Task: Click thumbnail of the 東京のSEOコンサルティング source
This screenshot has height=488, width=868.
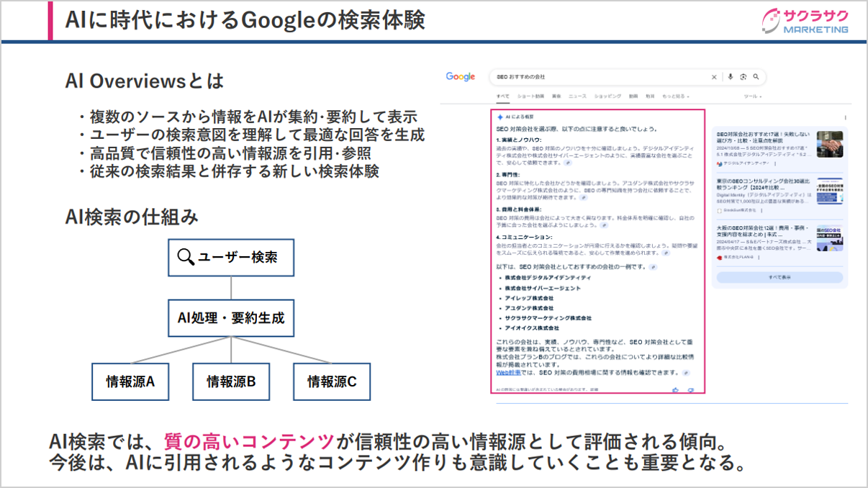Action: click(x=830, y=191)
